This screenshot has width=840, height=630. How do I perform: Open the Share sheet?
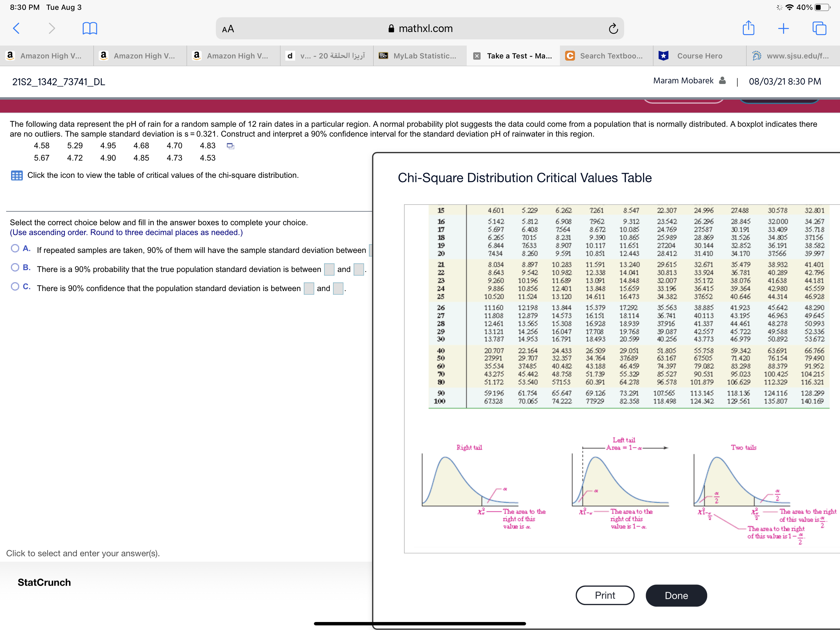[748, 28]
